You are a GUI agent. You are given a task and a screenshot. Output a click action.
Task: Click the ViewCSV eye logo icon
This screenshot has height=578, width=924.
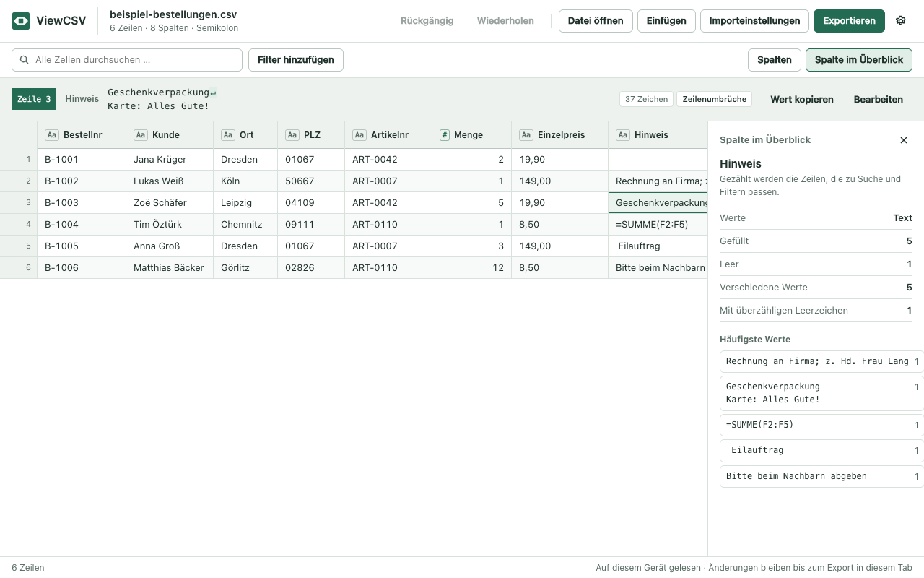(21, 21)
